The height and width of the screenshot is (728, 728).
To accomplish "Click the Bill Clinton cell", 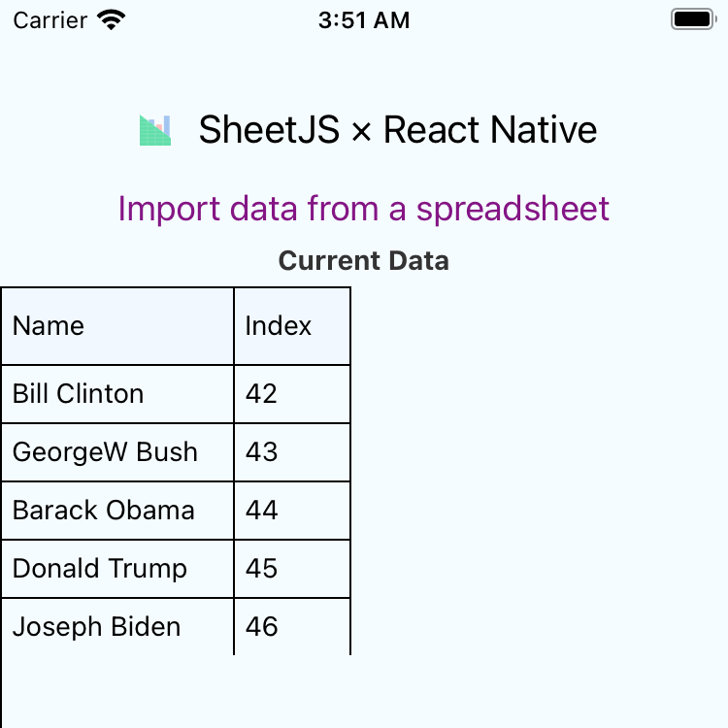I will (x=117, y=394).
